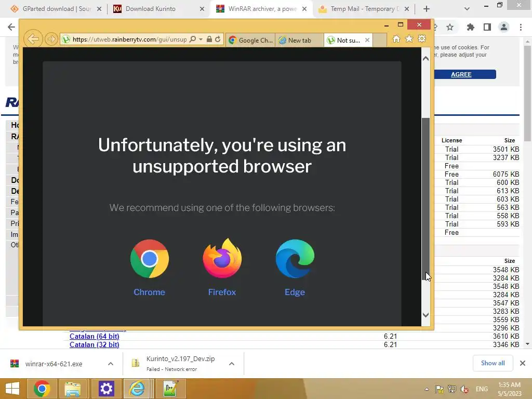Viewport: 532px width, 399px height.
Task: Open Windows Start button
Action: 12,389
